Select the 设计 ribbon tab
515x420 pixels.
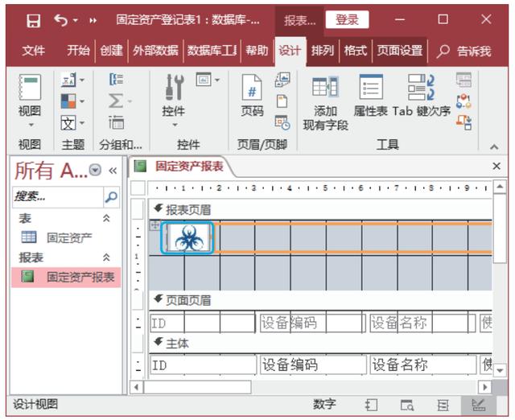click(290, 51)
